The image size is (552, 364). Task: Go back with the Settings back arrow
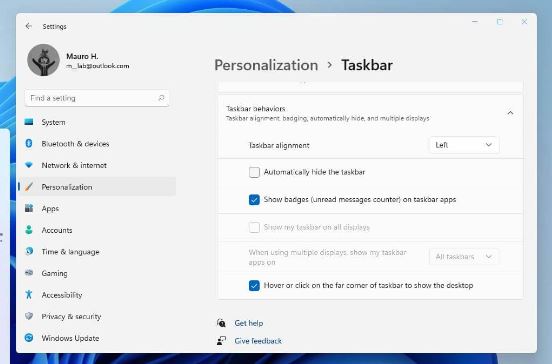point(29,26)
